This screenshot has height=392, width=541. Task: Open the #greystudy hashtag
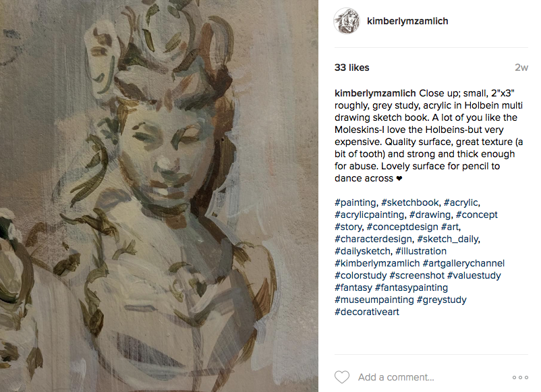click(442, 300)
